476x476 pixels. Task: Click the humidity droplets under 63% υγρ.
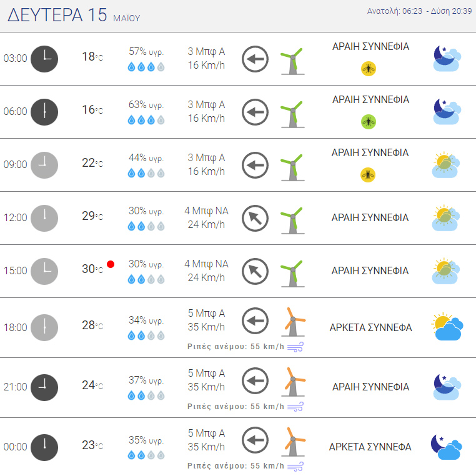coord(146,120)
